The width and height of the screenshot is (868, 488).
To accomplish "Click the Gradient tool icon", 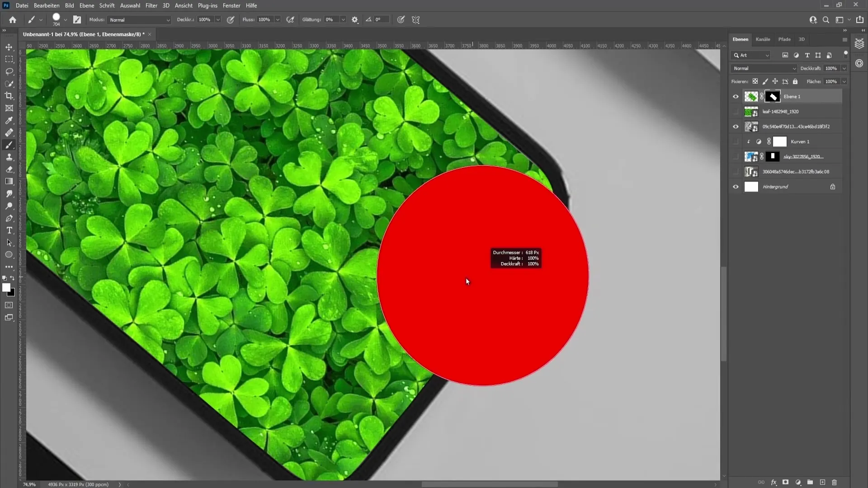I will pyautogui.click(x=9, y=181).
